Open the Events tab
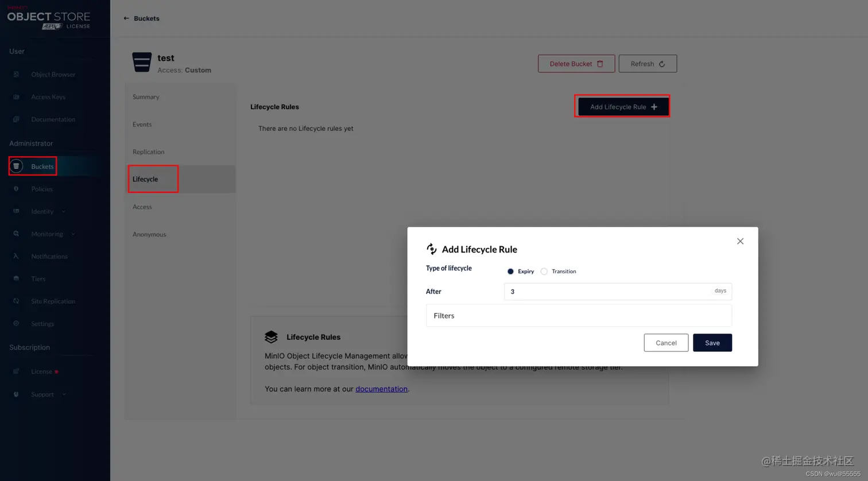 pos(180,125)
